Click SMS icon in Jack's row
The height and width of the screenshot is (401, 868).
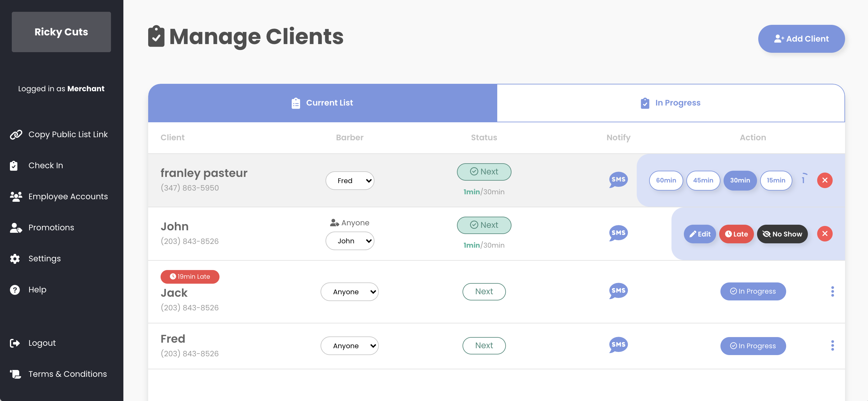[x=618, y=291]
